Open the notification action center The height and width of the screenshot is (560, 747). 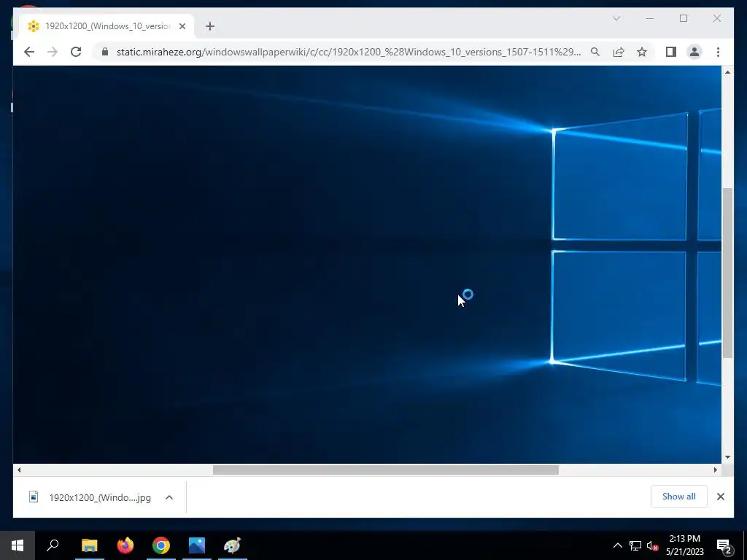coord(724,545)
